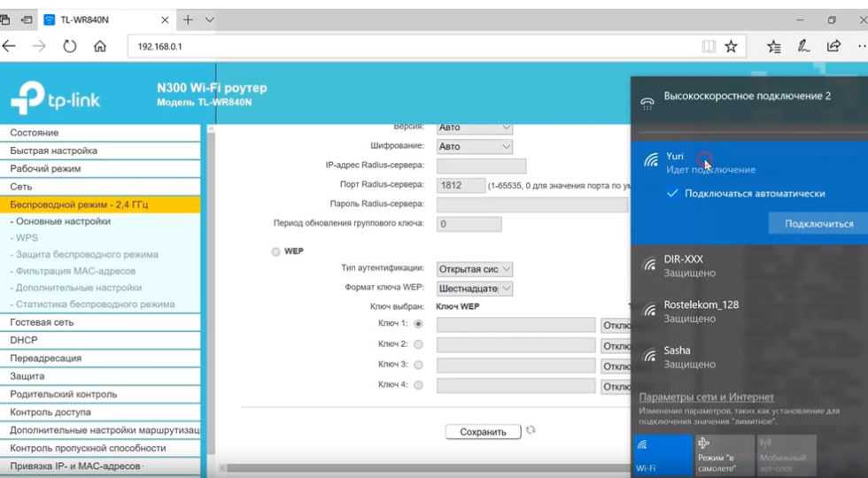This screenshot has height=478, width=868.
Task: Select the WEP radio button
Action: click(x=275, y=251)
